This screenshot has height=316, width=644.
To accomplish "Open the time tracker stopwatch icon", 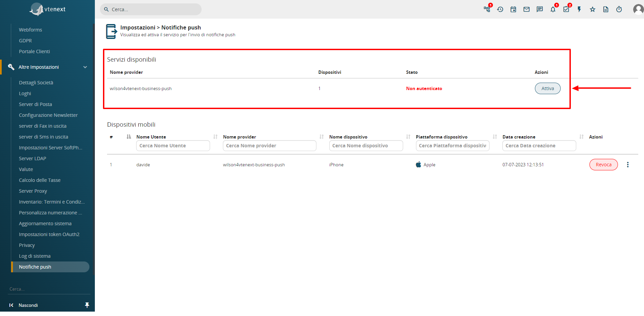I will 619,9.
